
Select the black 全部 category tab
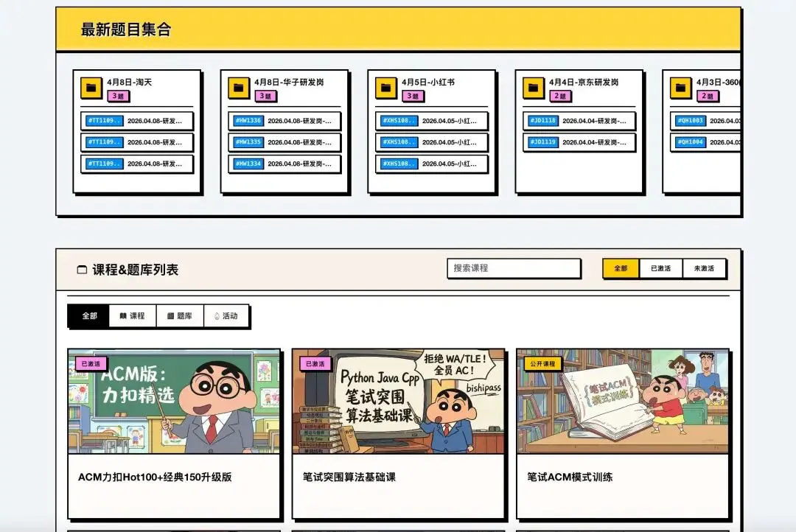click(89, 316)
